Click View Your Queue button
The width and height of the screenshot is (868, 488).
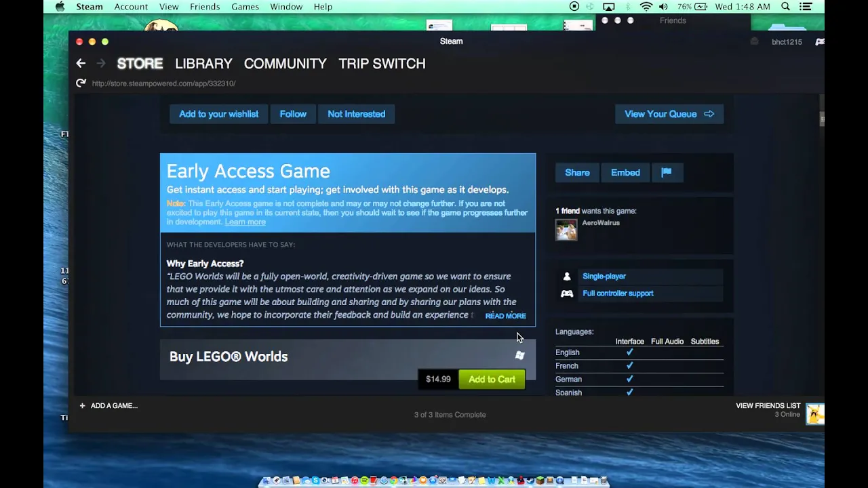669,114
